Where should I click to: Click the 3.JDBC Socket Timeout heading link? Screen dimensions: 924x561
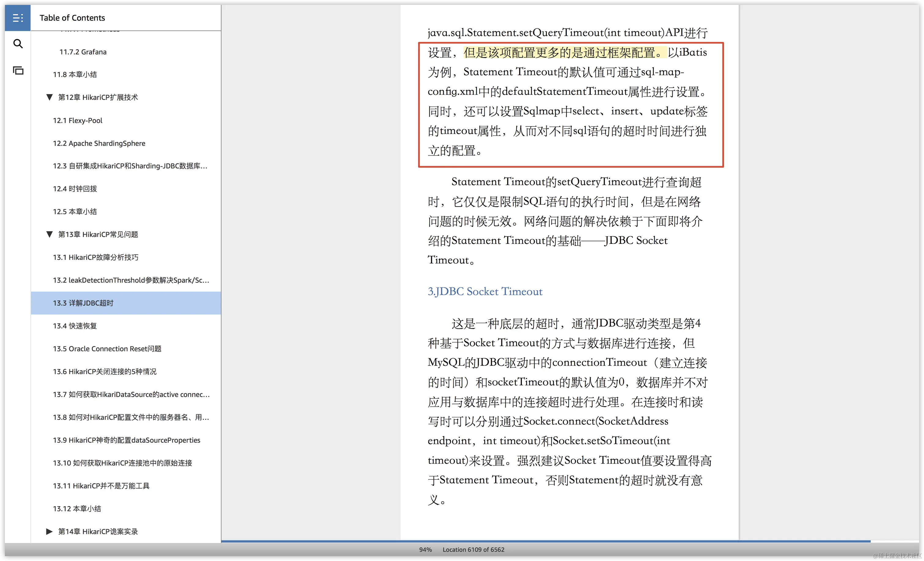485,291
